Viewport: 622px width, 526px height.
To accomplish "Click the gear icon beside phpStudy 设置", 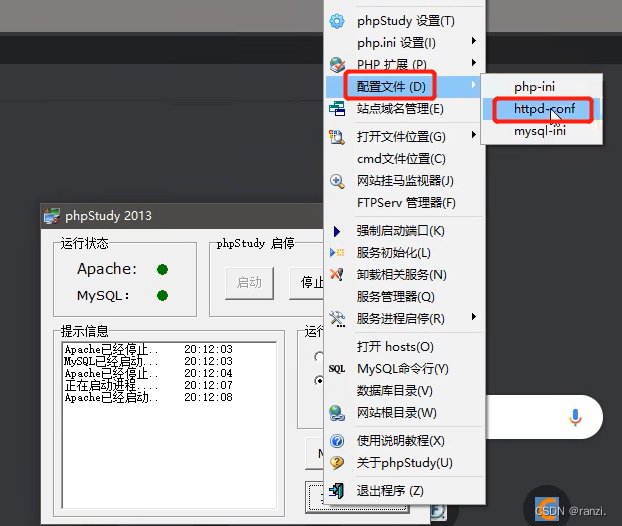I will (337, 21).
